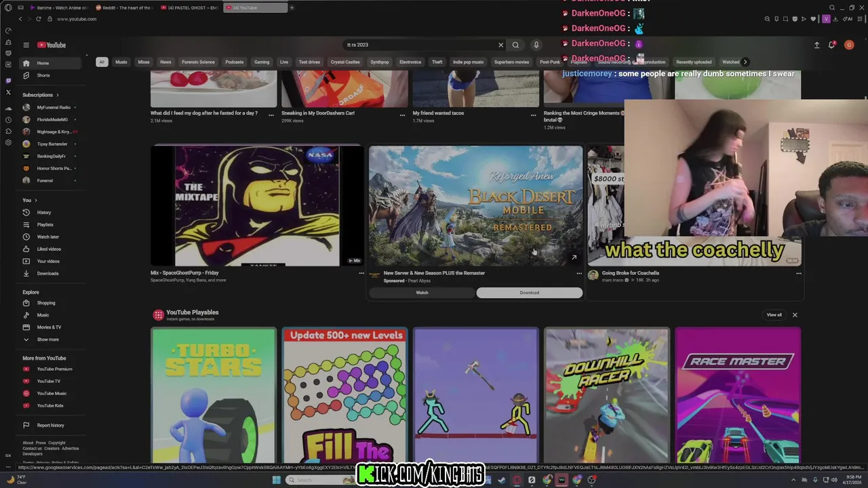The height and width of the screenshot is (488, 868).
Task: Click the search magnifier button
Action: click(x=515, y=45)
